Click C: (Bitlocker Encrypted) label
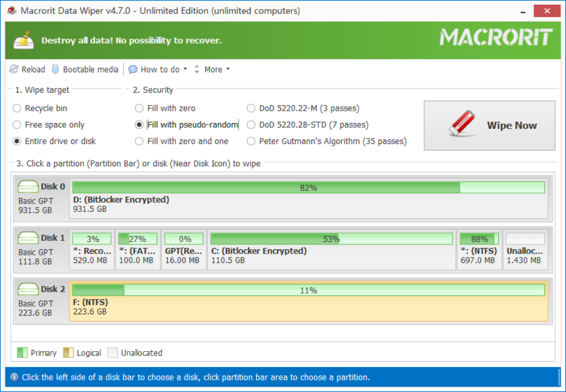 tap(259, 251)
